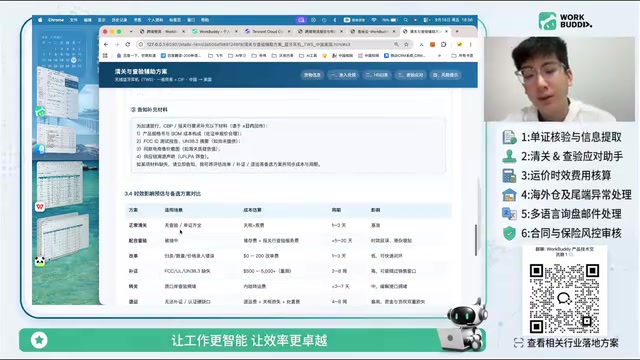Open the Chrome three-dot menu
This screenshot has height=360, width=640.
click(x=471, y=44)
